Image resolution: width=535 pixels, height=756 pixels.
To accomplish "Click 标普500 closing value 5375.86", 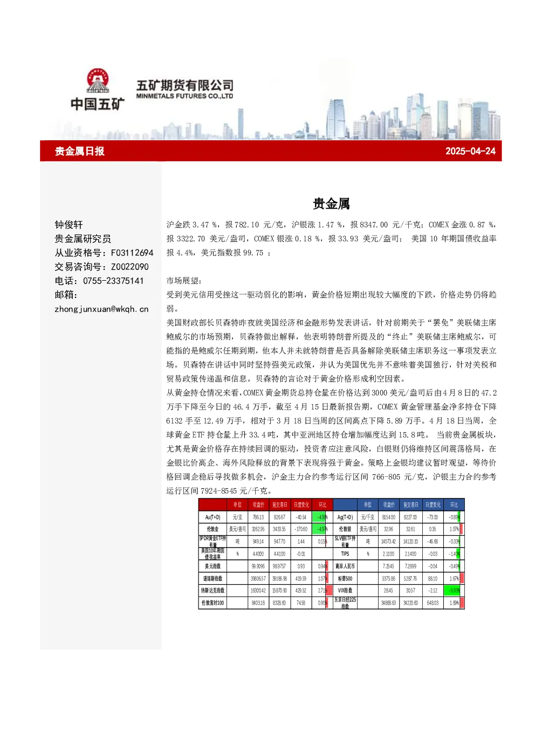I will click(x=389, y=579).
